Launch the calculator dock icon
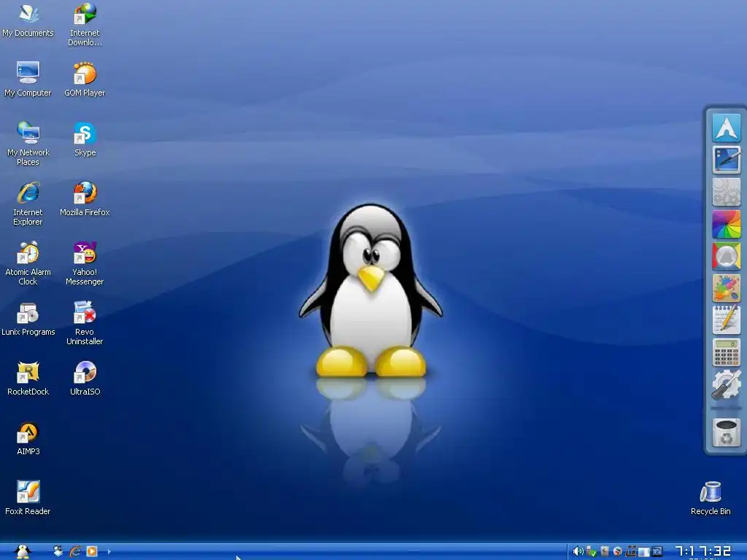Screen dimensions: 747x560 coord(726,352)
